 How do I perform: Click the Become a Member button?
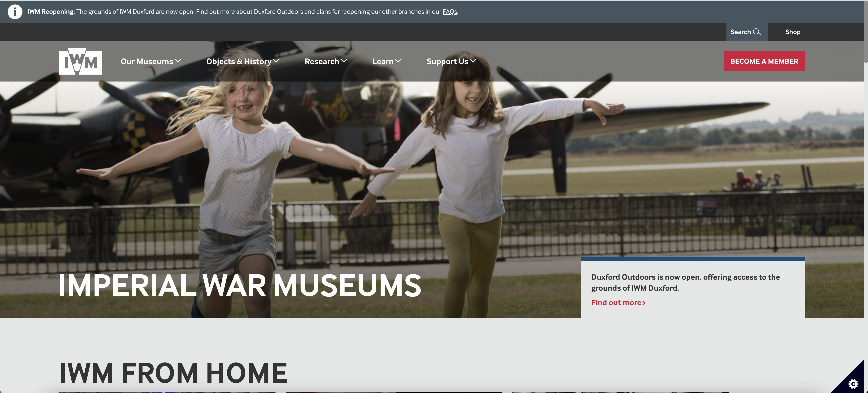(x=764, y=61)
